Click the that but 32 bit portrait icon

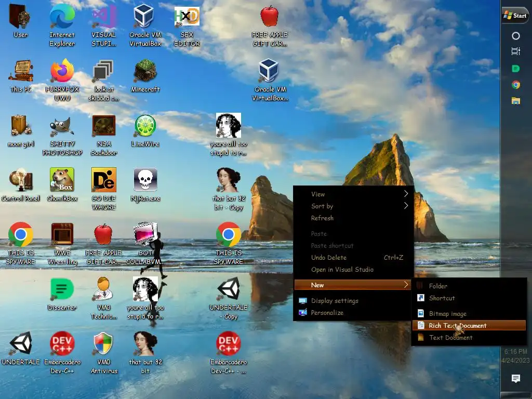coord(145,353)
